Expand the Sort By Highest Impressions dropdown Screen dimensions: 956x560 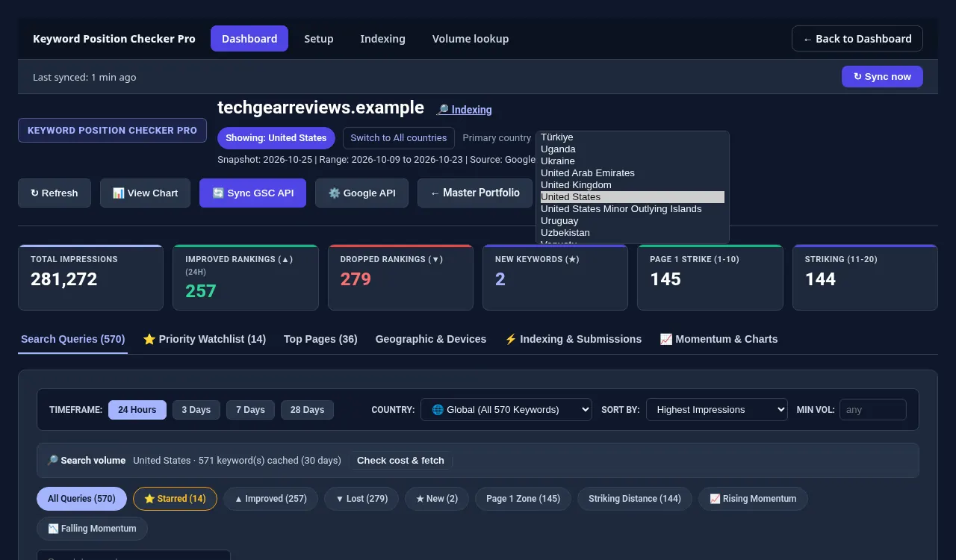(717, 410)
